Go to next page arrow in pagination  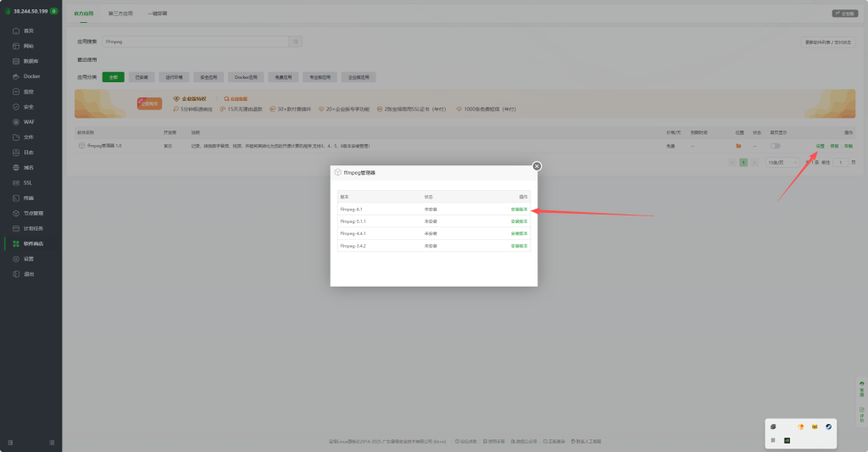(754, 161)
